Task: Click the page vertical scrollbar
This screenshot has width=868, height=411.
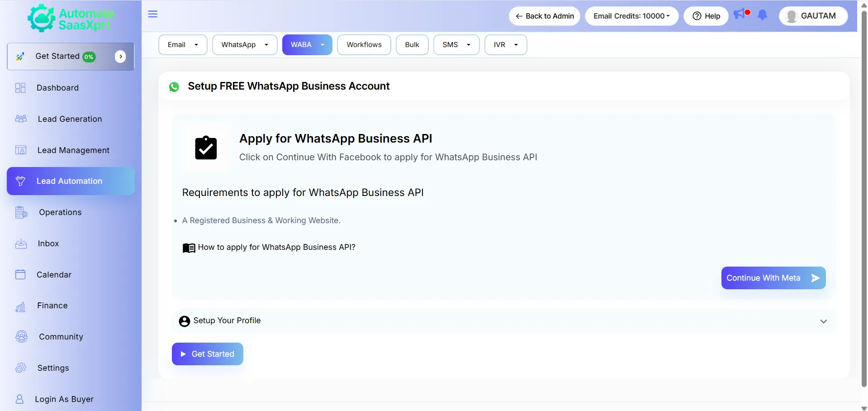Action: pos(864,199)
